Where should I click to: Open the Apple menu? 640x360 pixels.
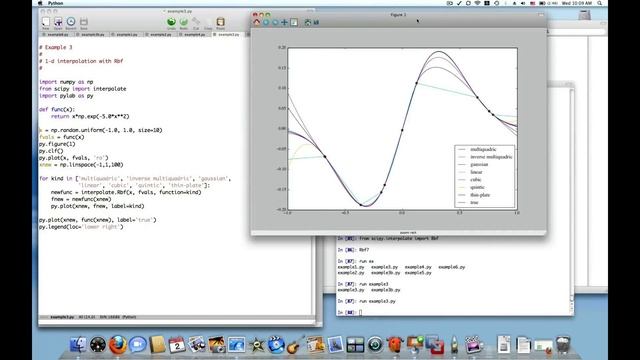[40, 3]
